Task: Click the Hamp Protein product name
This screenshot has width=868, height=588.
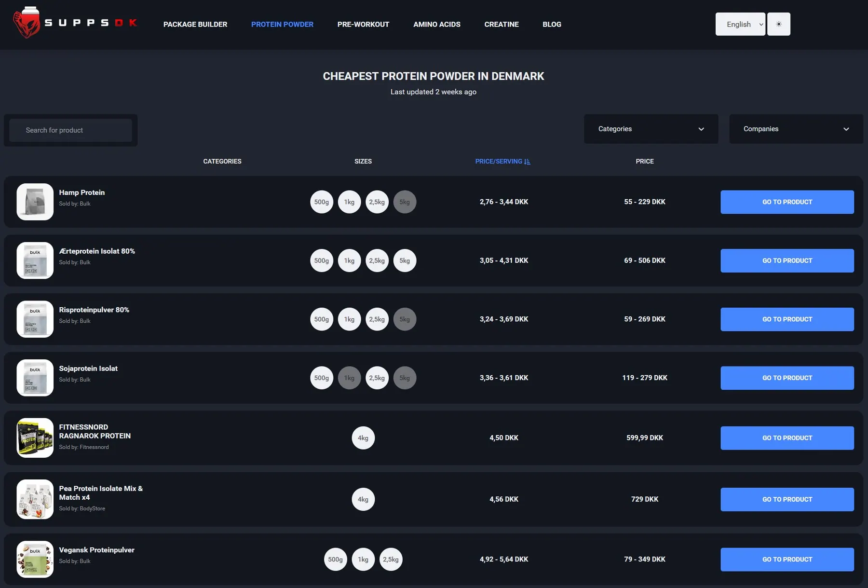Action: 82,192
